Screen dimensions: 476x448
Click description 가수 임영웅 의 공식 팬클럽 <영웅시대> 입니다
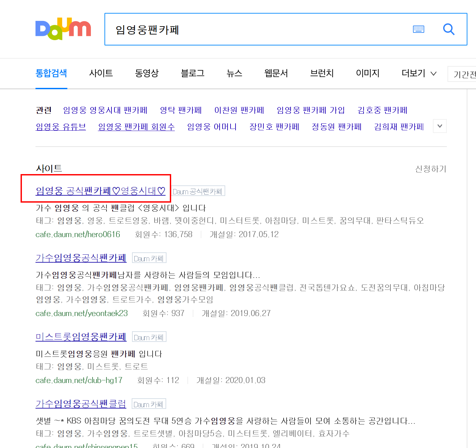click(121, 208)
